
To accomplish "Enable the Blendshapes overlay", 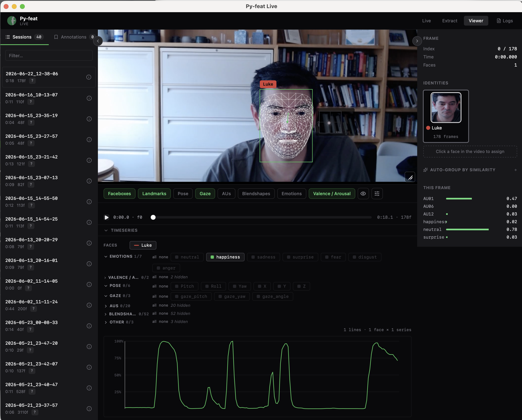I will point(256,194).
